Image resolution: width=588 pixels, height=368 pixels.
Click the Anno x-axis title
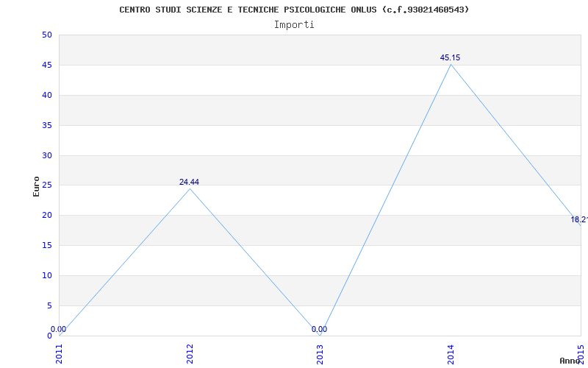pyautogui.click(x=570, y=361)
